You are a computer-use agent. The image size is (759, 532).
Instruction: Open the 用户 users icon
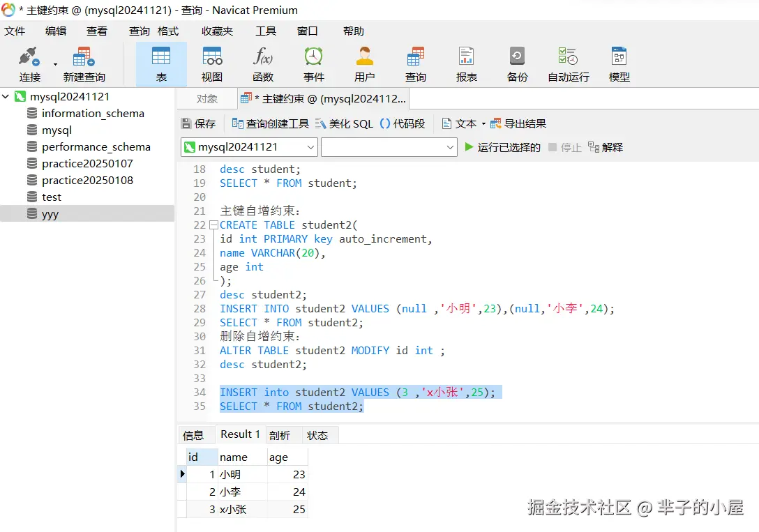(364, 64)
